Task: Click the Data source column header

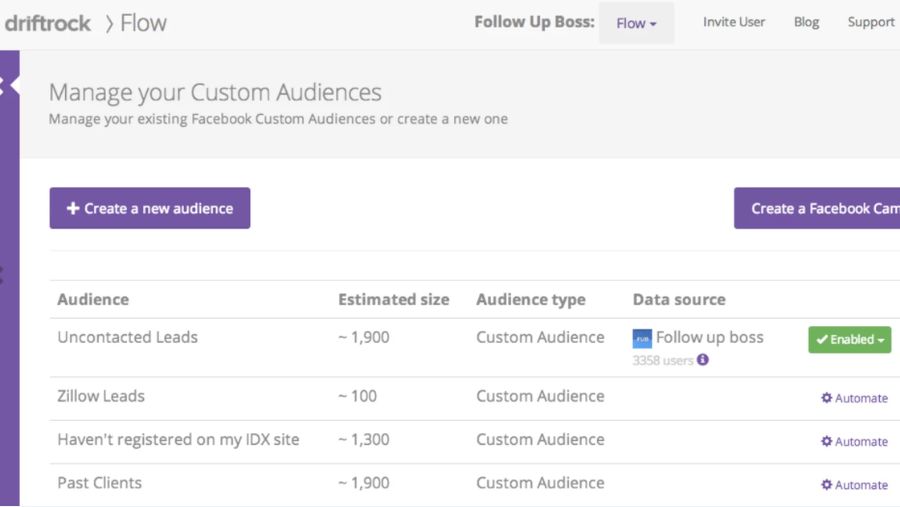Action: coord(679,300)
